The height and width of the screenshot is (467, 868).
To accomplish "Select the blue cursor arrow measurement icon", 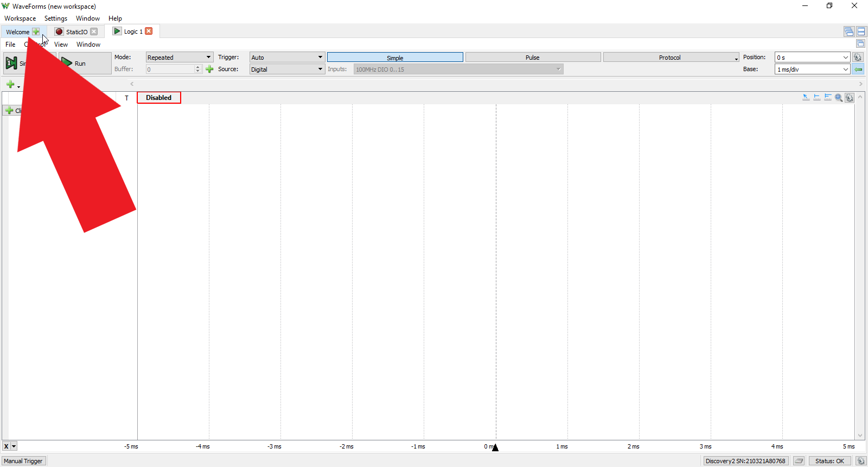I will pyautogui.click(x=806, y=97).
